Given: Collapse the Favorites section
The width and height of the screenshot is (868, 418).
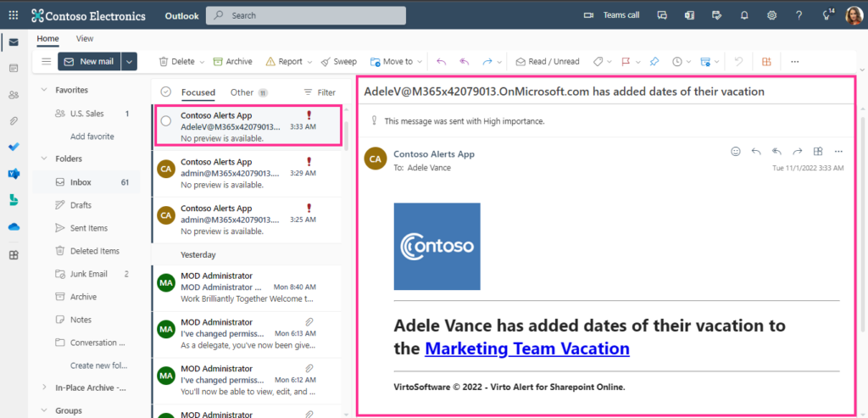Looking at the screenshot, I should [44, 90].
